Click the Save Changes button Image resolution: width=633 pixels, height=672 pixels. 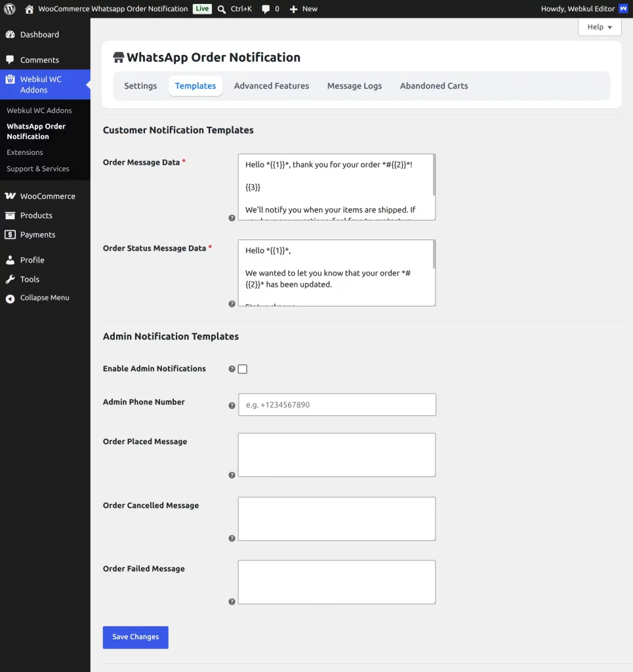(x=135, y=637)
